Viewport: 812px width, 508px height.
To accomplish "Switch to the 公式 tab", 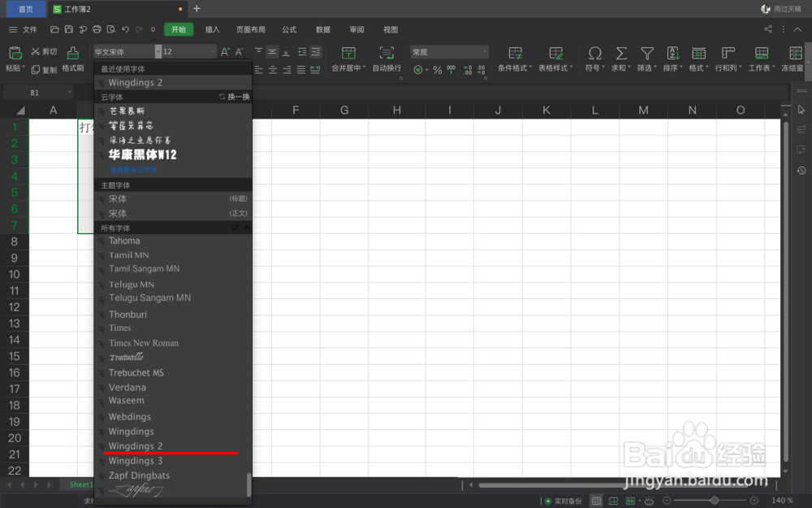I will coord(289,29).
